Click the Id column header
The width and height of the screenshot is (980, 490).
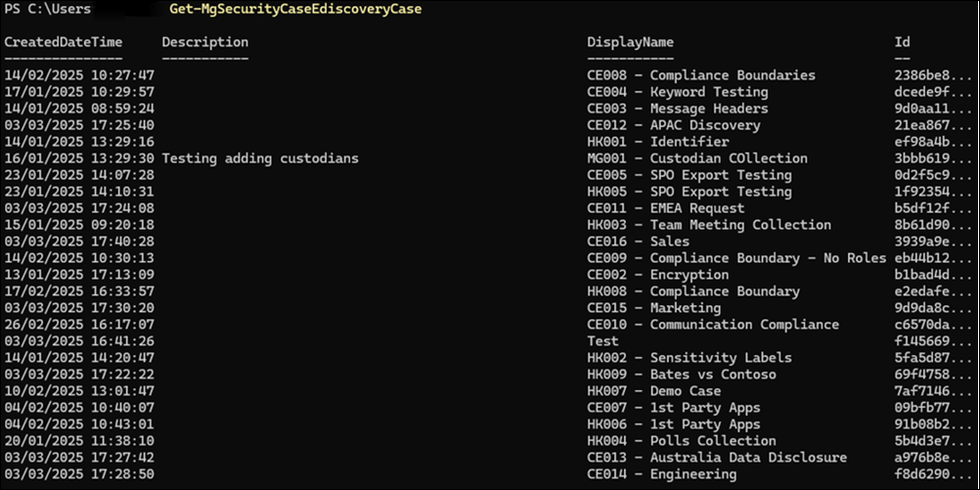point(903,43)
